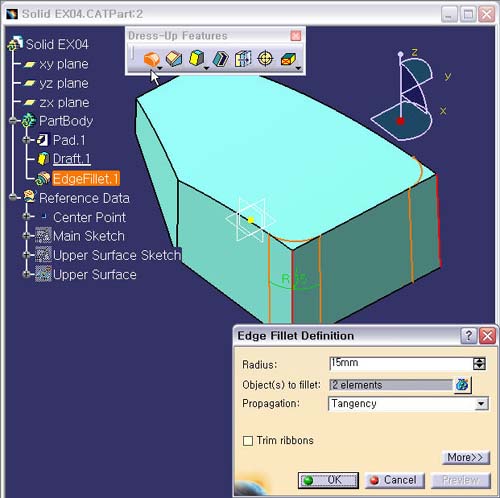The width and height of the screenshot is (500, 498).
Task: Select the Shell tool icon
Action: coord(220,59)
